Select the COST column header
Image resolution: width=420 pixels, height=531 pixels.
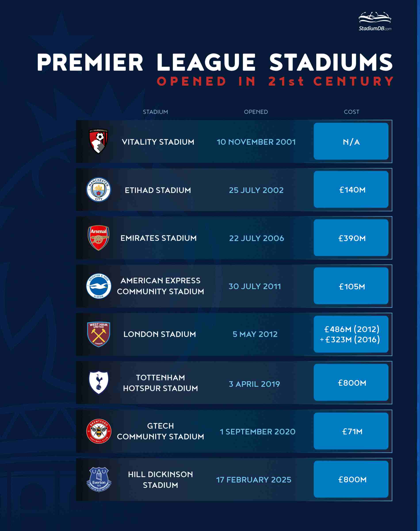click(351, 112)
